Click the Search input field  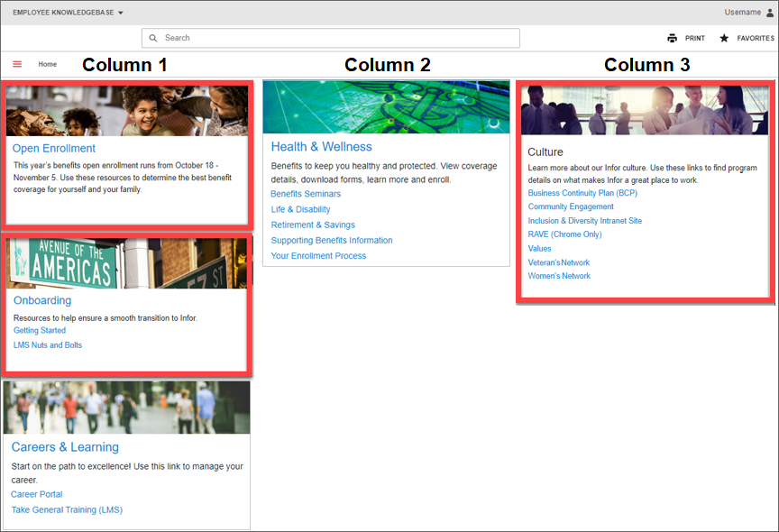[331, 38]
